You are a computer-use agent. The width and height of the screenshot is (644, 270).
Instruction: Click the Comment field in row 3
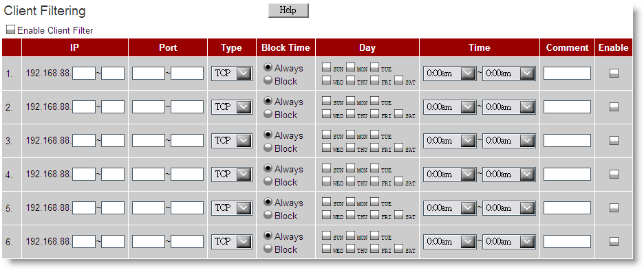pyautogui.click(x=567, y=141)
